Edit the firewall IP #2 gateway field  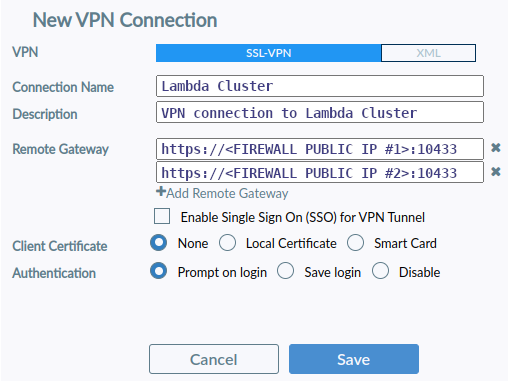320,172
